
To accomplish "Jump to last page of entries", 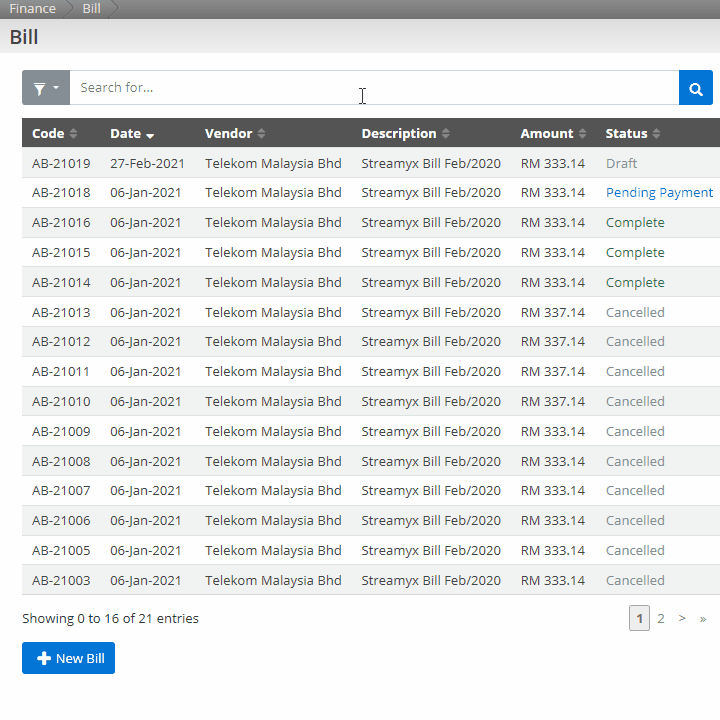I will [703, 619].
